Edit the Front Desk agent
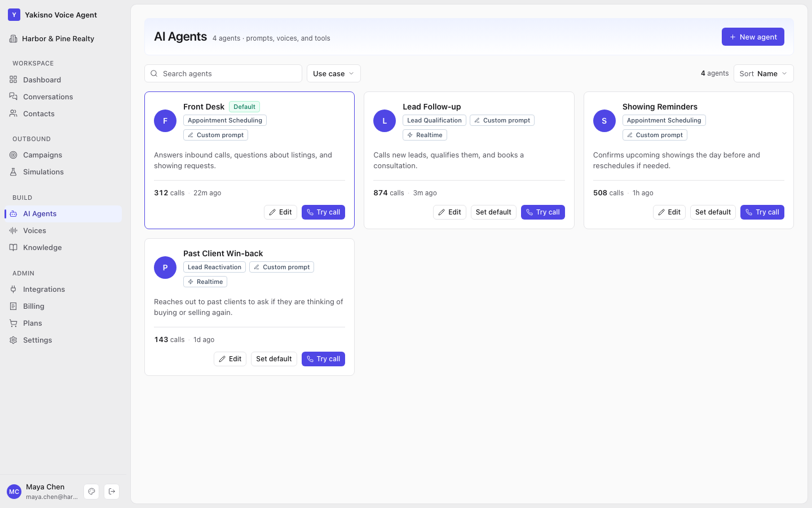 point(280,212)
